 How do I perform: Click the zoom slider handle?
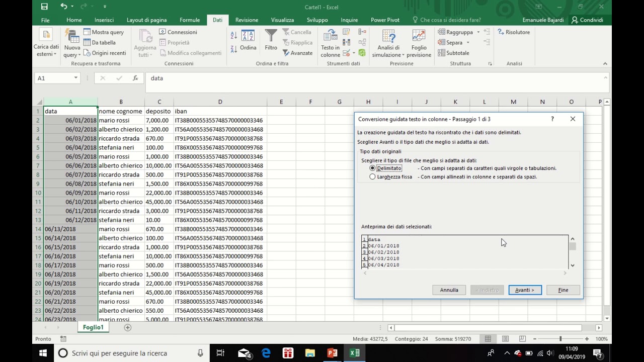pyautogui.click(x=560, y=339)
